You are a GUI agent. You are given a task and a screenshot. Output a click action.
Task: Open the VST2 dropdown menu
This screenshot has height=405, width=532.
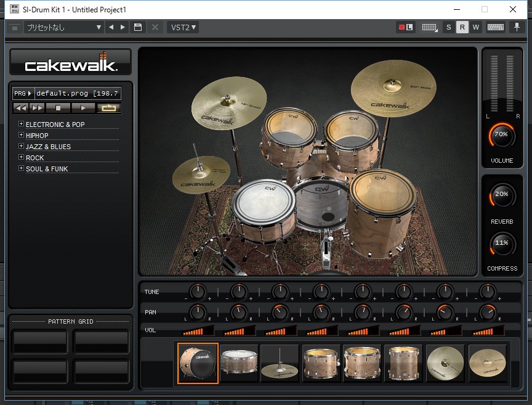(183, 27)
